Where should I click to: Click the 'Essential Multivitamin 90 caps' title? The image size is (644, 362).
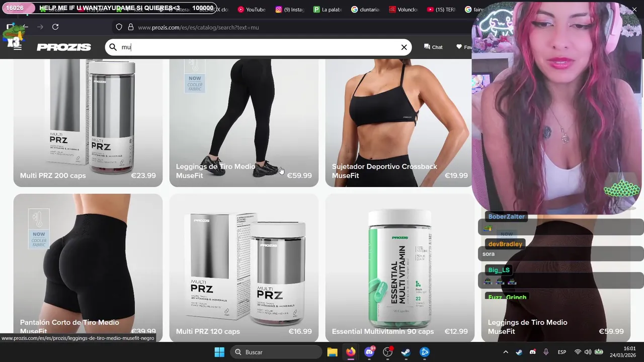coord(383,331)
